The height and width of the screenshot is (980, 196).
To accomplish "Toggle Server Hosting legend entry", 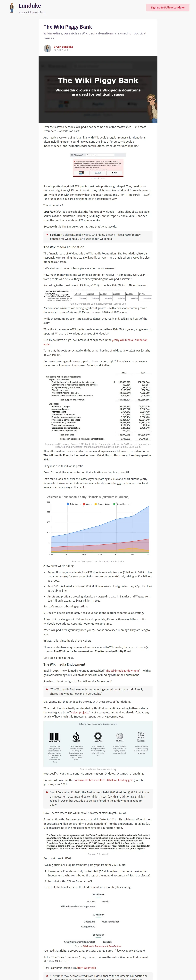I will point(121,504).
